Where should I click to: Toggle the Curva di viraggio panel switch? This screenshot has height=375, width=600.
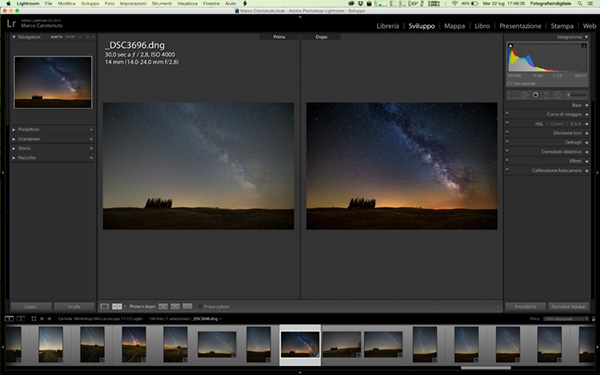point(507,113)
